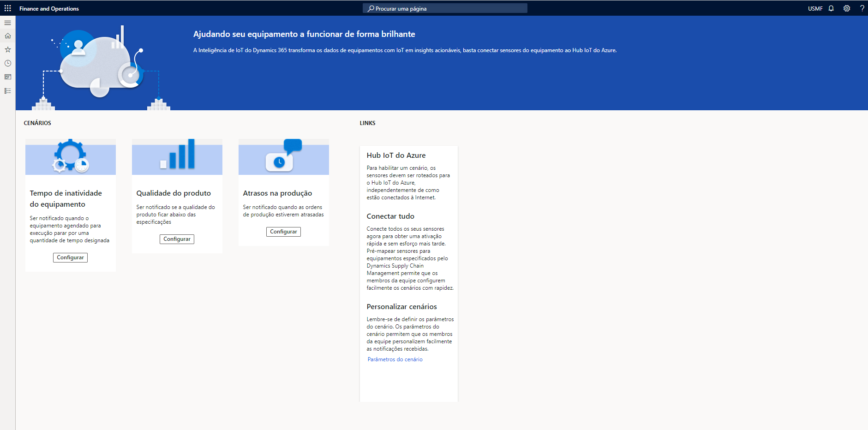
Task: Focus the 'Procurar uma página' search box
Action: click(445, 8)
